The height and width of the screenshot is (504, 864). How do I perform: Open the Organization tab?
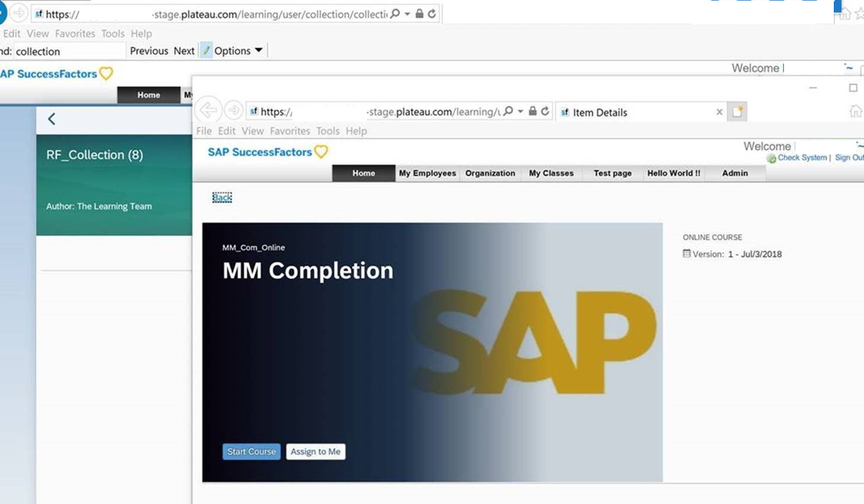[490, 173]
